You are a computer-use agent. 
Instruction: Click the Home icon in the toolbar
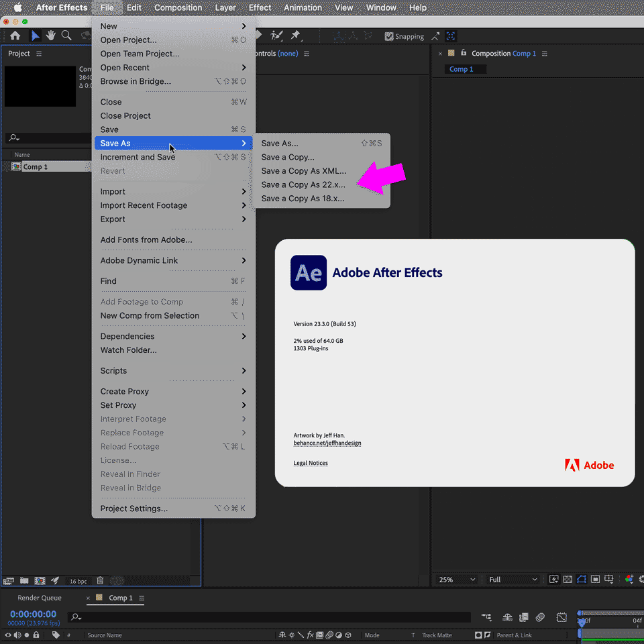point(14,36)
